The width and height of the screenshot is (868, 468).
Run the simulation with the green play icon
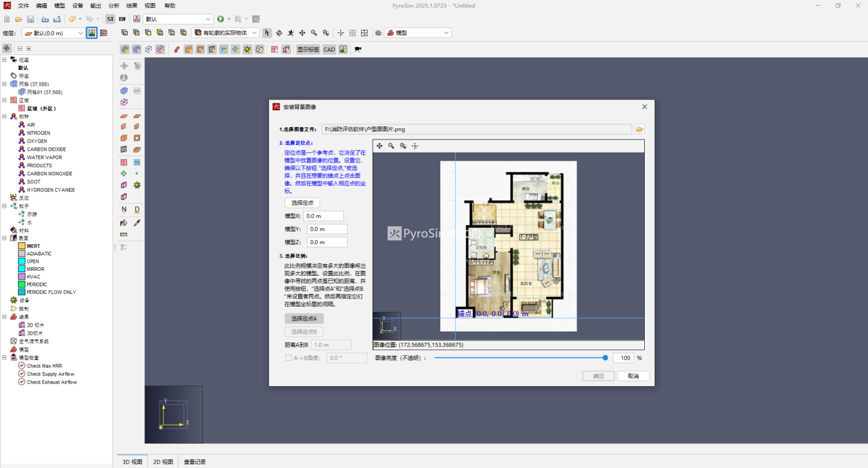(x=220, y=19)
